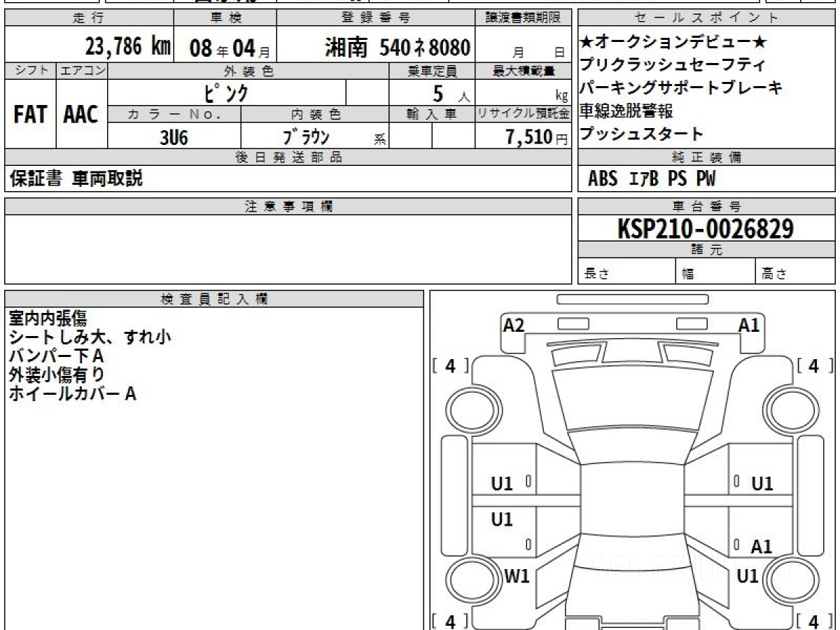The width and height of the screenshot is (840, 630).
Task: Select chassis number KSP210-0026829
Action: (x=706, y=228)
